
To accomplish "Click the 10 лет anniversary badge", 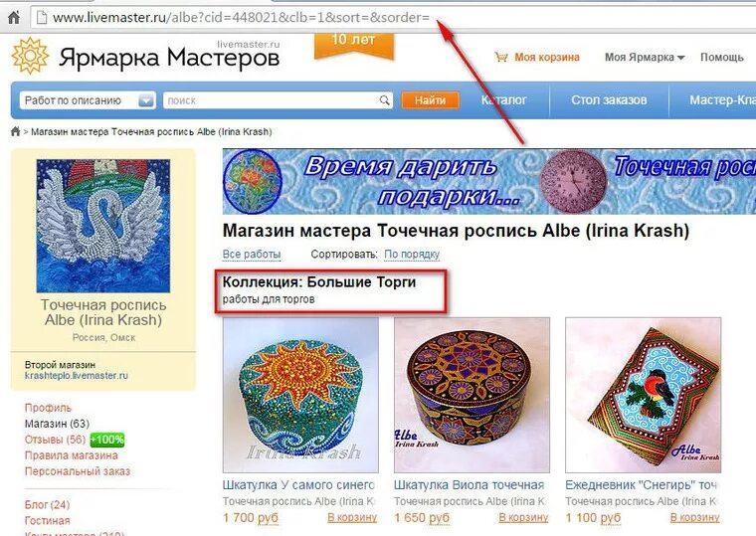I will (x=353, y=46).
